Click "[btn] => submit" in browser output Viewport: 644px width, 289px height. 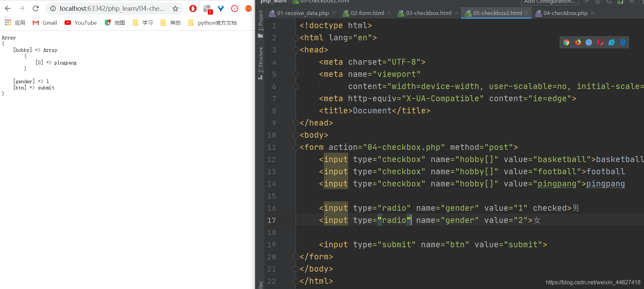(34, 88)
